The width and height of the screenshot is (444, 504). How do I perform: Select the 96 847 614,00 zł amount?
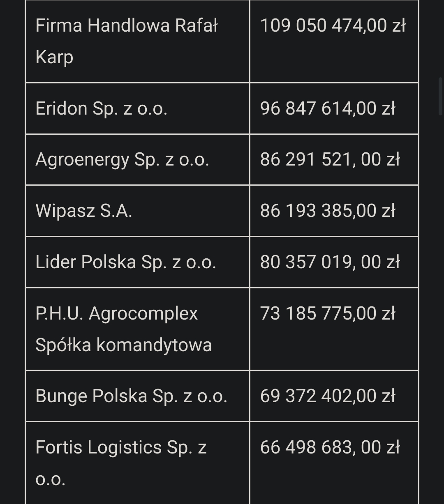point(328,108)
